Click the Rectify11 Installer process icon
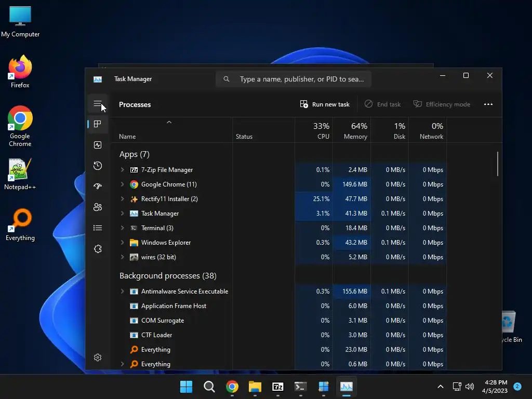This screenshot has width=532, height=399. (134, 199)
